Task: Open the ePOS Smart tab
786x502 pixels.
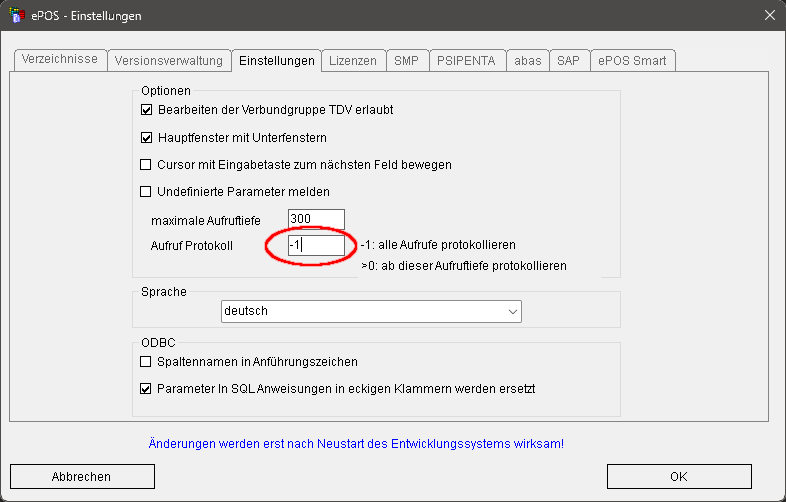Action: pos(632,61)
